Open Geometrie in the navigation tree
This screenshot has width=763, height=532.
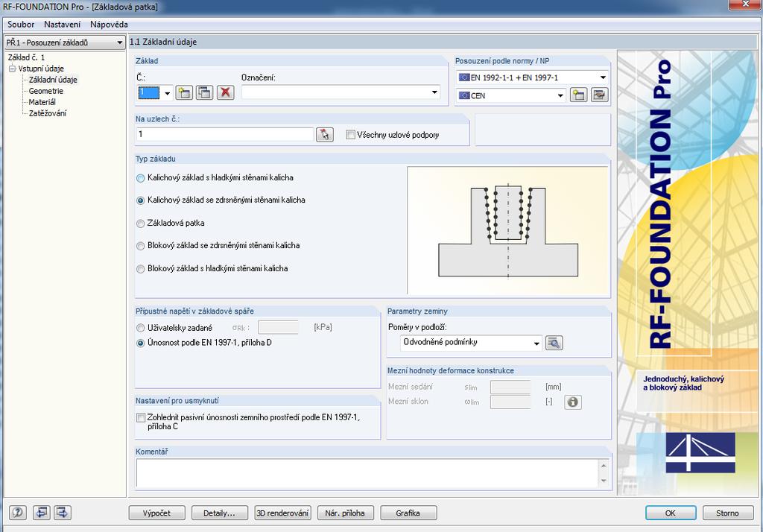pos(45,91)
